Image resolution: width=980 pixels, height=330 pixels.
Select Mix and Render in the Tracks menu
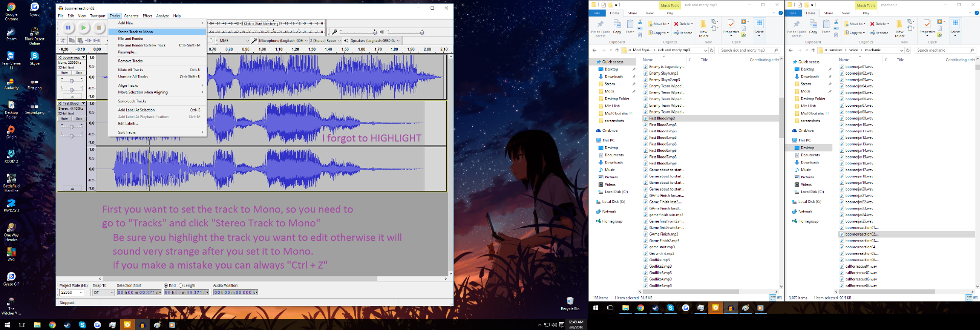(x=157, y=38)
